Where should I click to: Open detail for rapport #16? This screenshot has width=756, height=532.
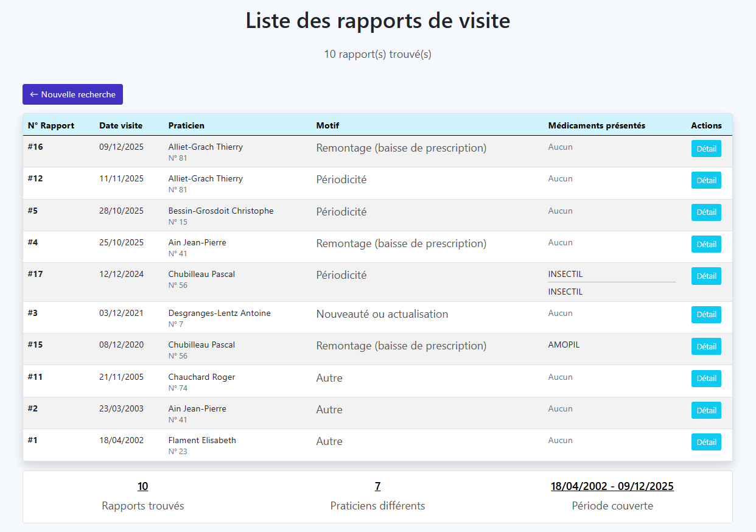click(706, 148)
